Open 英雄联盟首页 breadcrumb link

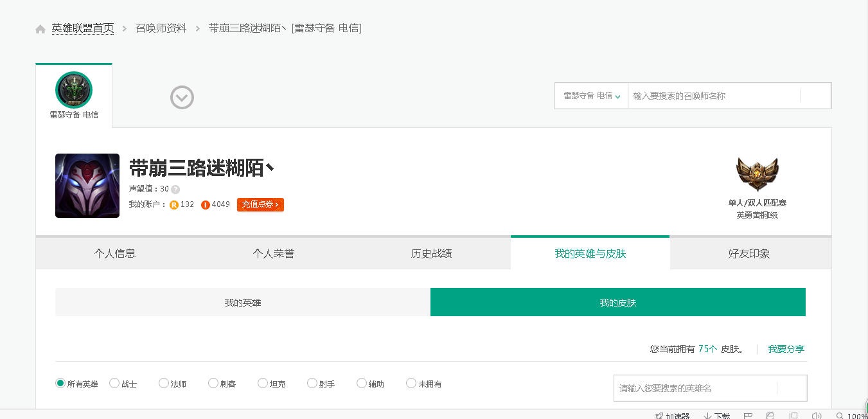pos(83,28)
